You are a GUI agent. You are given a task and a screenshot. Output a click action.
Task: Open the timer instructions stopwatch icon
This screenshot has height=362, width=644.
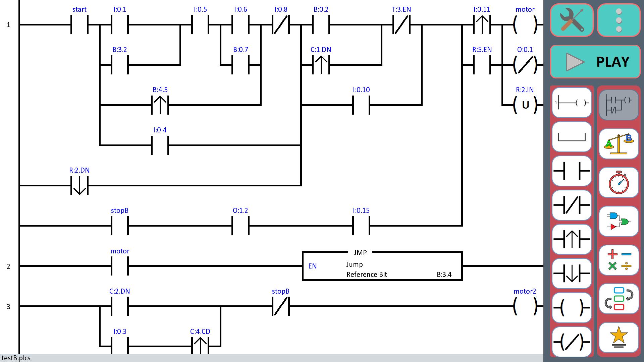pyautogui.click(x=619, y=182)
